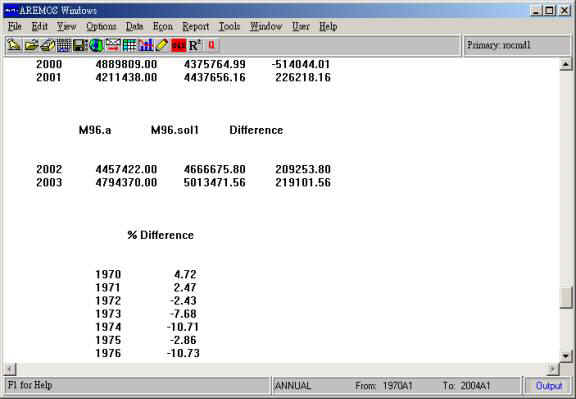Click the dark spreadsheet grid icon
Image resolution: width=576 pixels, height=399 pixels.
(x=64, y=46)
